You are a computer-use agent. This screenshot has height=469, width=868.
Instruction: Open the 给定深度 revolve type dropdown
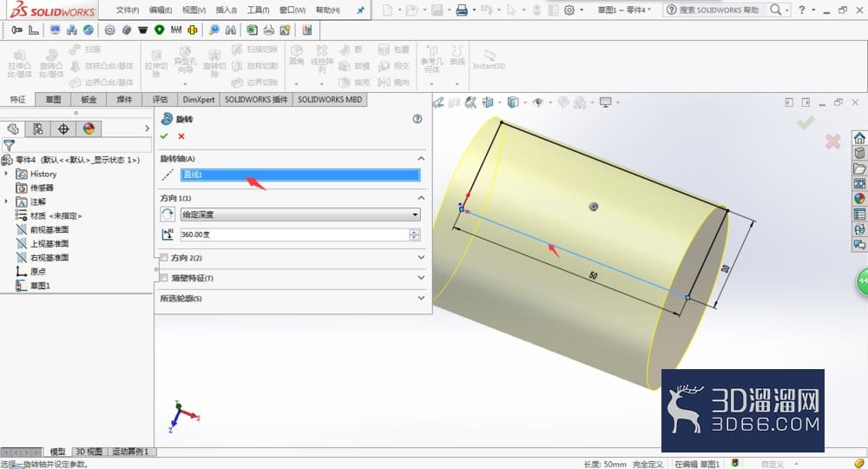click(x=300, y=215)
